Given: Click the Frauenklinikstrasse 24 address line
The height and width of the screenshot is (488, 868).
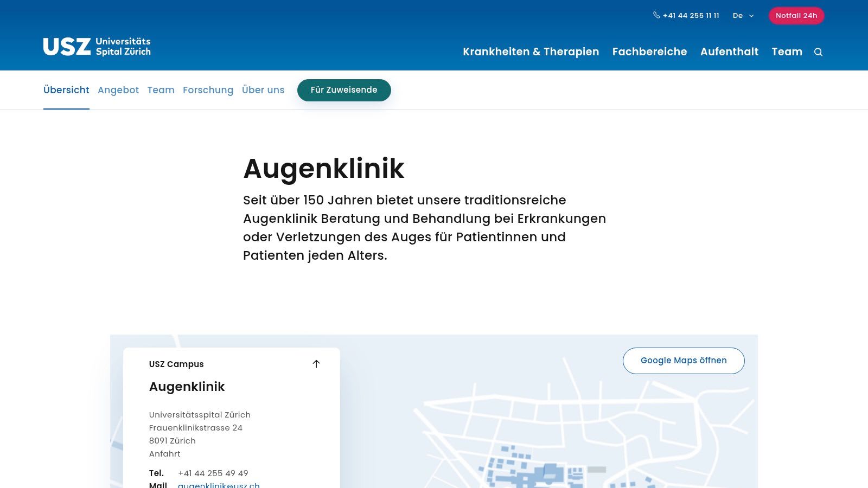Looking at the screenshot, I should pos(196,428).
